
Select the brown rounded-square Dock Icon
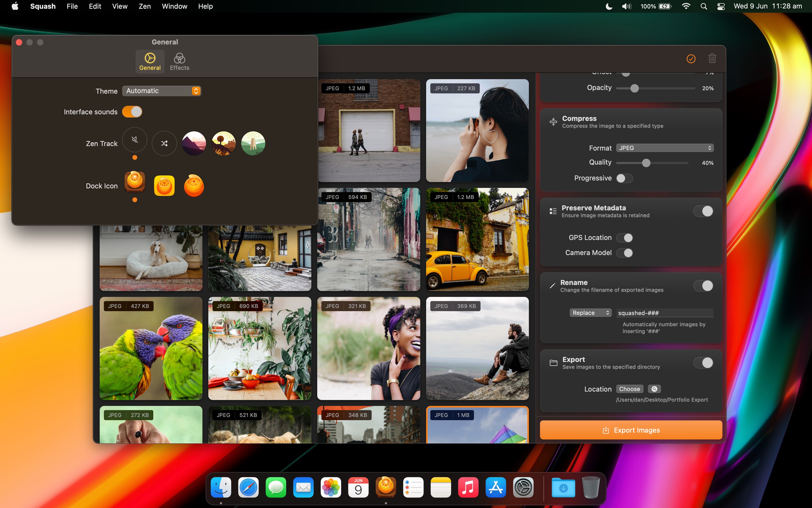click(135, 182)
